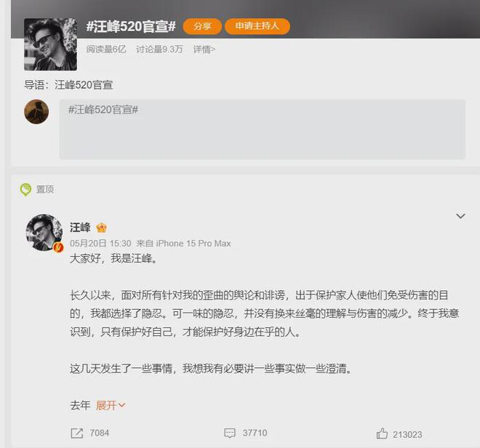Open the 汪峰 username link
480x448 pixels.
(80, 228)
